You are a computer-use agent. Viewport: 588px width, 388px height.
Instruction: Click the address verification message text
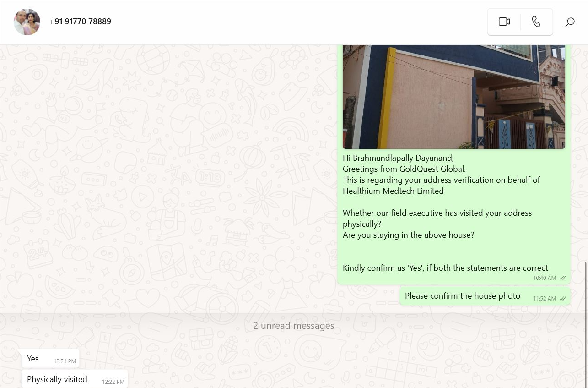point(445,213)
